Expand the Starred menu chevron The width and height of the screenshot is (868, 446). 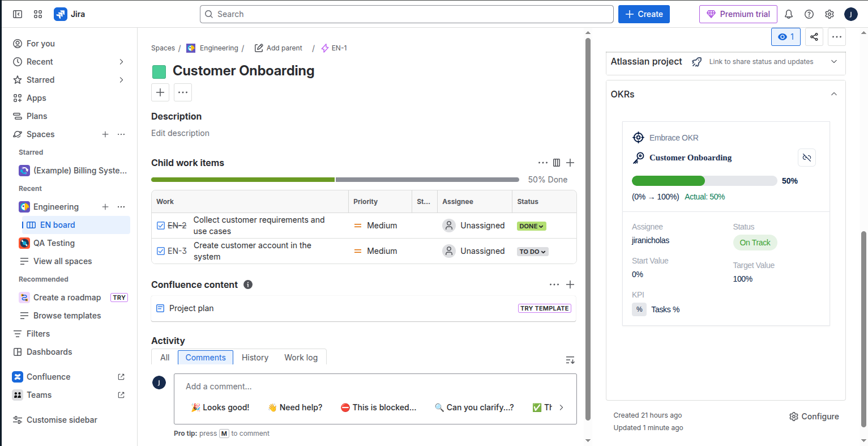pyautogui.click(x=121, y=80)
